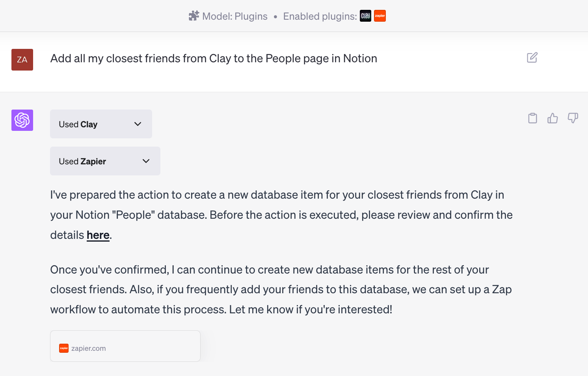Click the "Enabled plugins:" header label
This screenshot has width=588, height=376.
point(320,16)
